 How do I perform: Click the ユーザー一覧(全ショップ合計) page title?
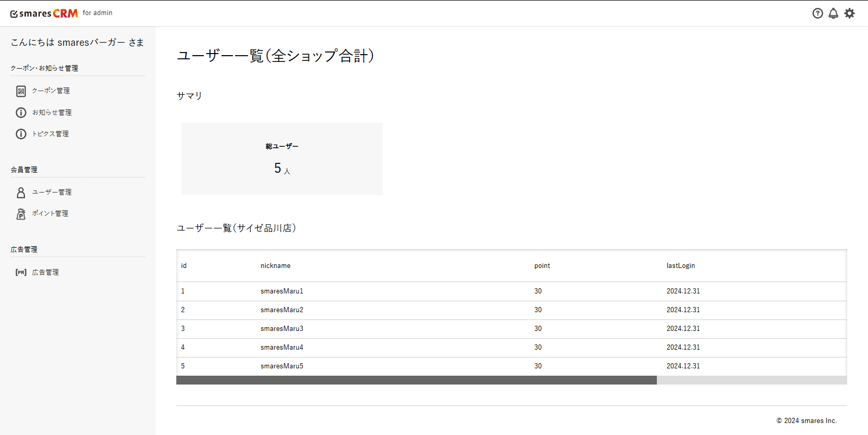(276, 56)
